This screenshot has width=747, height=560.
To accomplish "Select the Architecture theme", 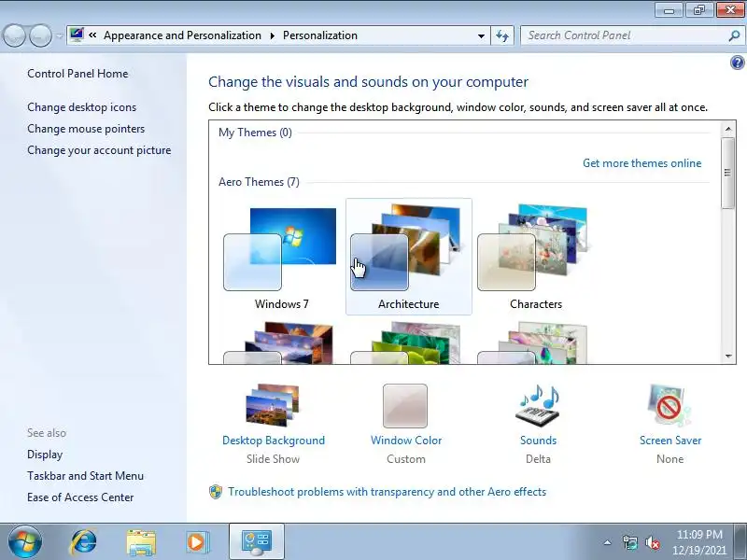I will pyautogui.click(x=409, y=257).
